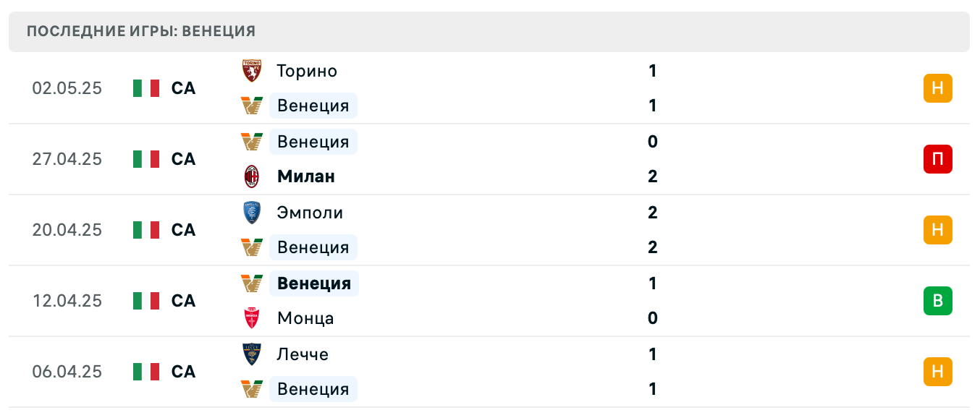
Task: Click the Милан team name
Action: click(x=305, y=176)
